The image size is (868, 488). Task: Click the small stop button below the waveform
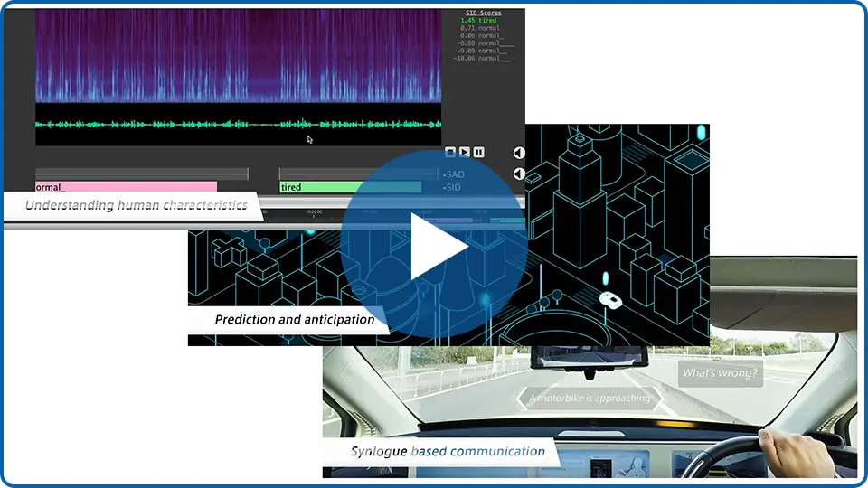click(450, 152)
